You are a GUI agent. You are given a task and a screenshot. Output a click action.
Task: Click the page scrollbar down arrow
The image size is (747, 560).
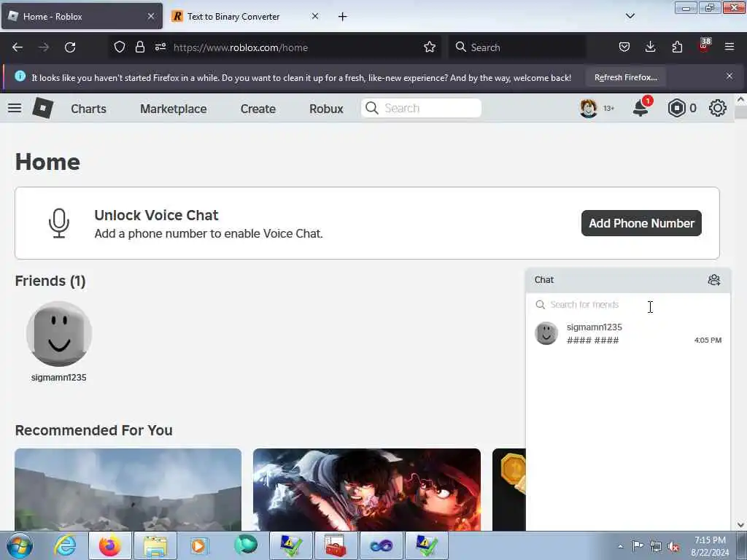click(x=740, y=525)
